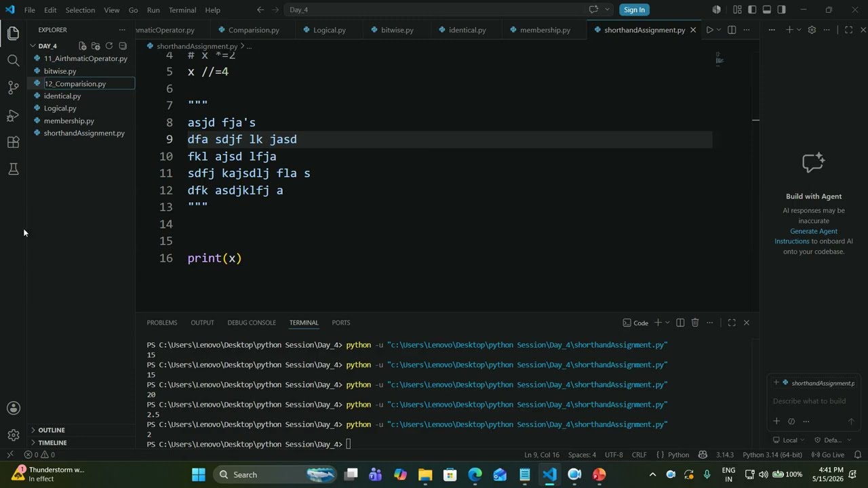Maximize the chat agent panel

[848, 30]
